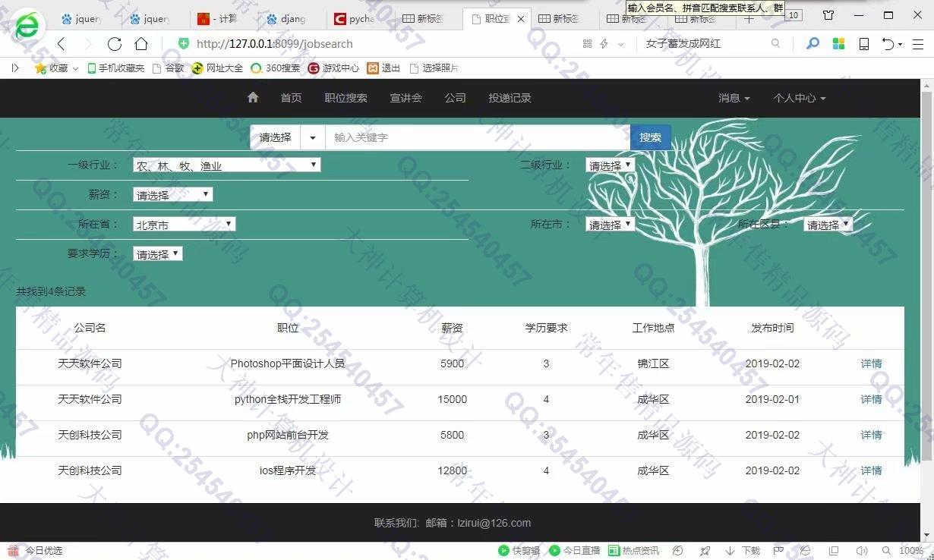
Task: Open the 所在市 city dropdown
Action: 610,224
